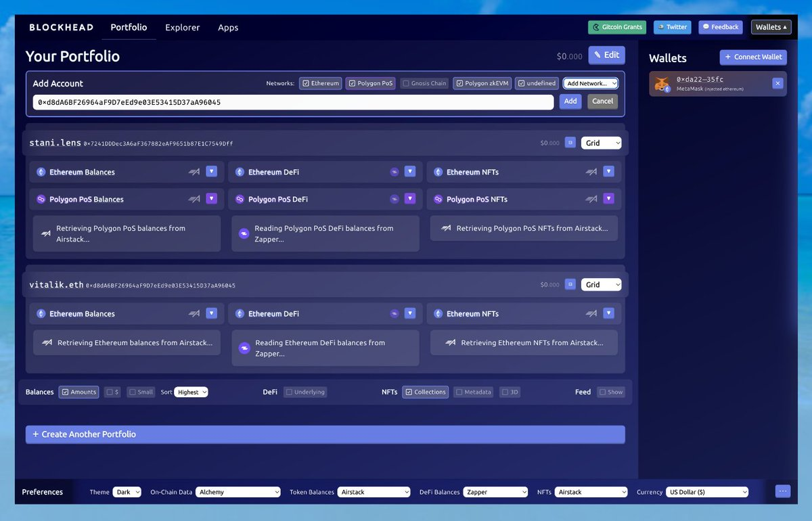Toggle the Polygon zkEVM network checkbox
The height and width of the screenshot is (521, 812).
point(460,83)
